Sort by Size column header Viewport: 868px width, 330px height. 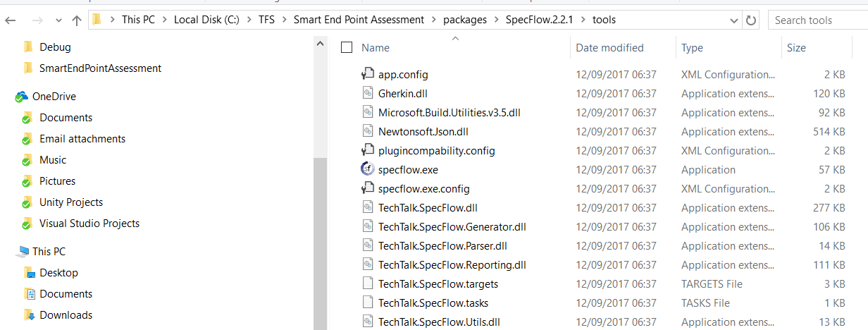[x=796, y=48]
